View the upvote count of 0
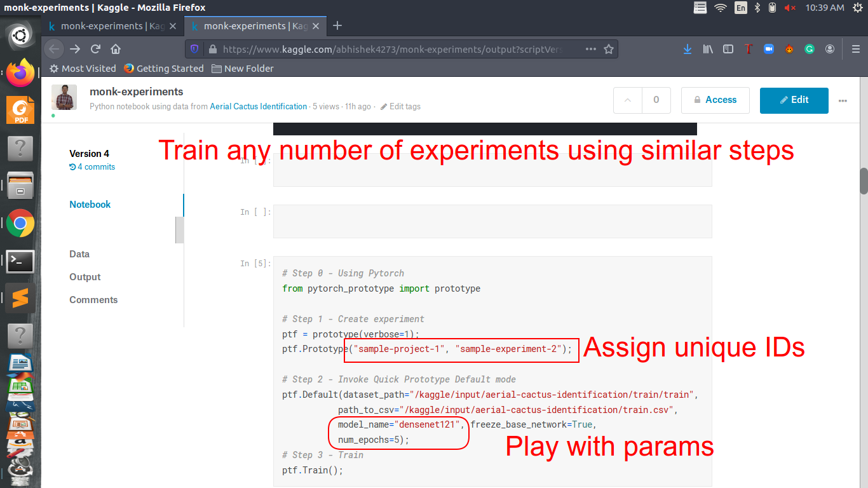This screenshot has height=488, width=868. point(656,100)
